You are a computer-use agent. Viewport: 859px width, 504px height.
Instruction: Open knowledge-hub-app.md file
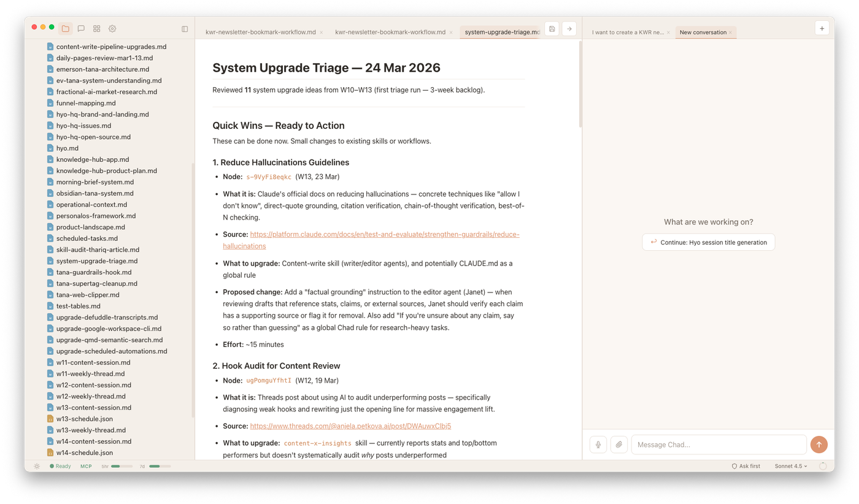[x=93, y=159]
